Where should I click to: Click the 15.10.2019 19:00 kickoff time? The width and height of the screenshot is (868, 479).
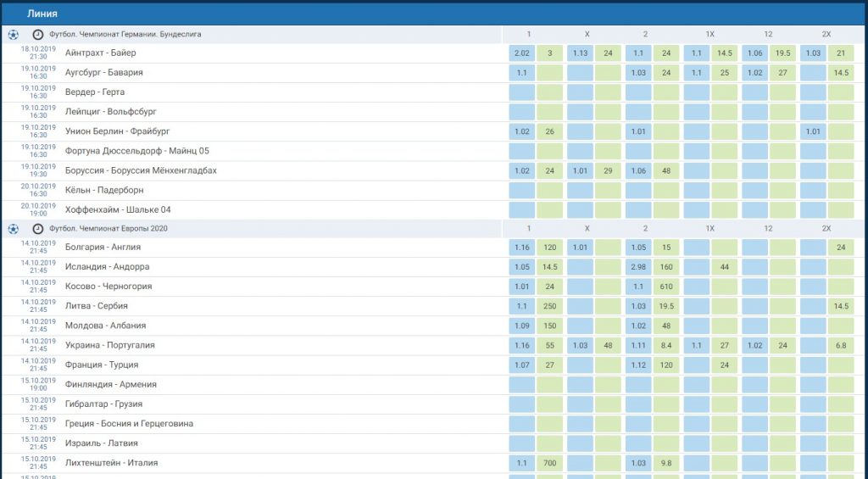[38, 384]
